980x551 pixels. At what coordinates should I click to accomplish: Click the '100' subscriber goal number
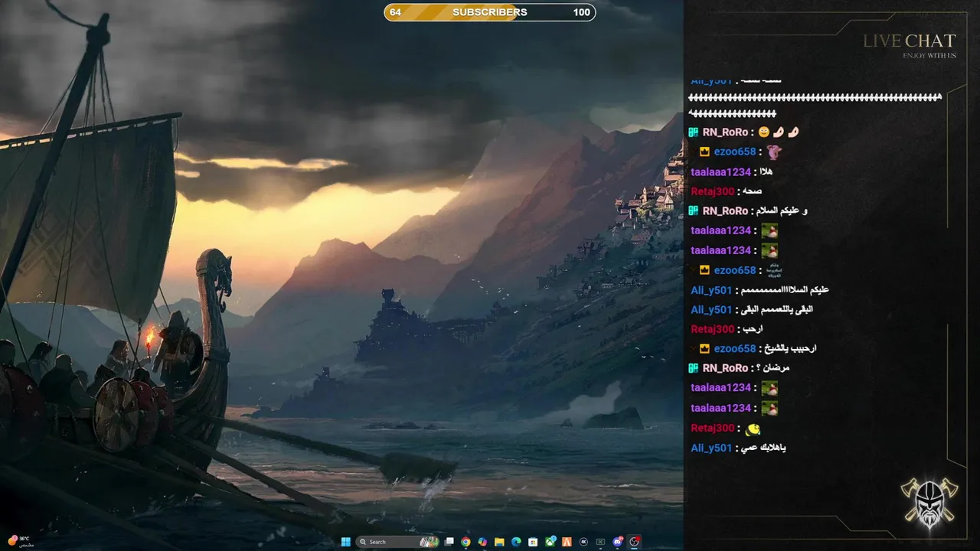click(581, 12)
